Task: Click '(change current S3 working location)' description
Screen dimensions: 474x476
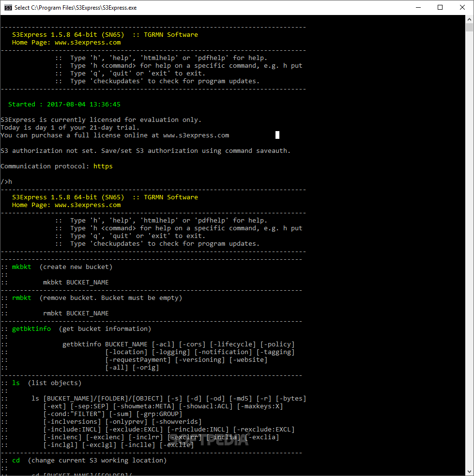Action: click(97, 460)
